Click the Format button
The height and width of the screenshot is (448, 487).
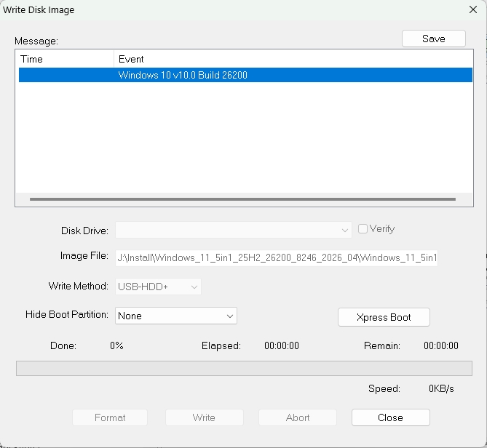point(110,417)
